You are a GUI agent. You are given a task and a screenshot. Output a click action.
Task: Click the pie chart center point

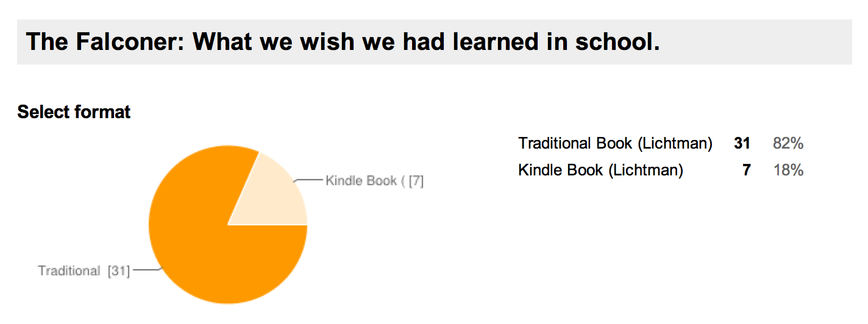(228, 225)
